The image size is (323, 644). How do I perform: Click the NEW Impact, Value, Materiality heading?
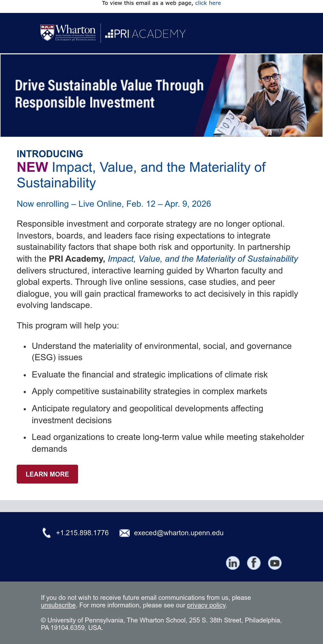[x=141, y=175]
